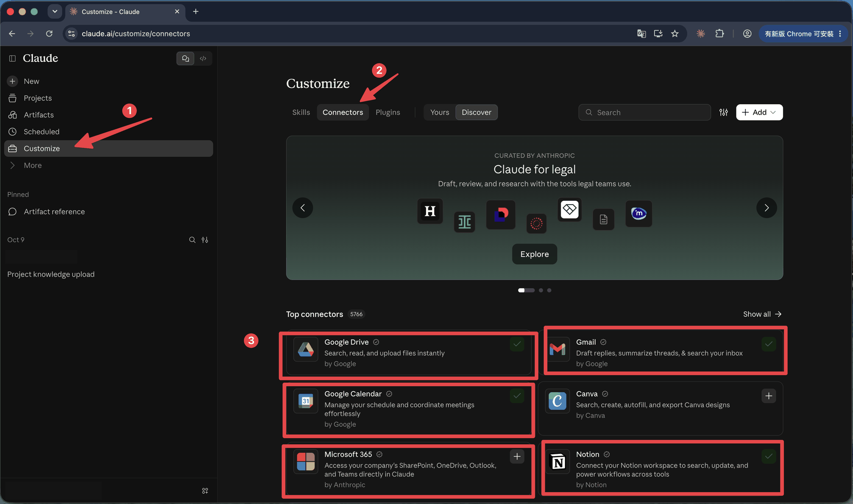Image resolution: width=853 pixels, height=504 pixels.
Task: Click the bottom-left apps grid icon
Action: (x=205, y=491)
